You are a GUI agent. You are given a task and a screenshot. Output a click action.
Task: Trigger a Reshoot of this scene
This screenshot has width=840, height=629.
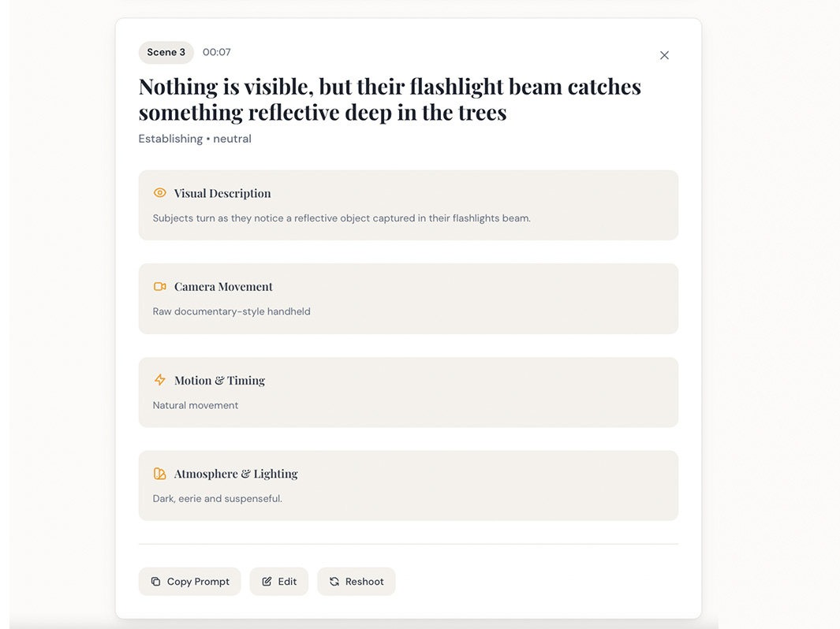click(x=357, y=581)
